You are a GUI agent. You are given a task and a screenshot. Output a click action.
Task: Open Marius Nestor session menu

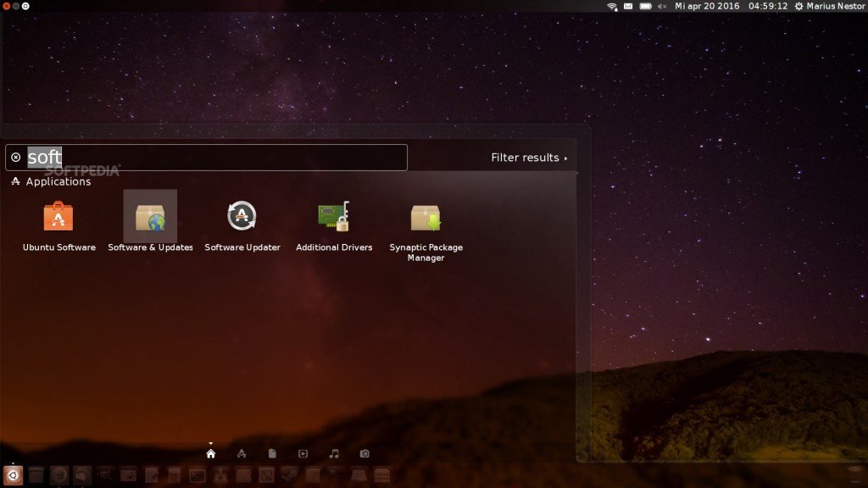click(x=829, y=6)
